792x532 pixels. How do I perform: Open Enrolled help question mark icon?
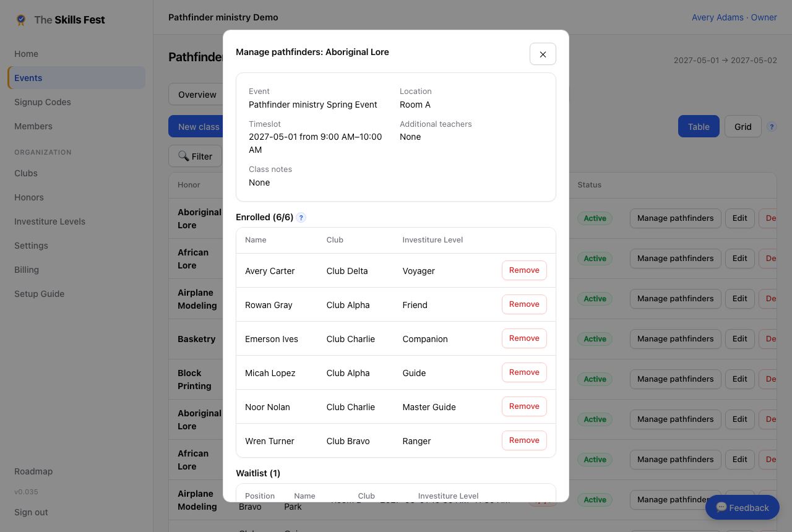(x=301, y=218)
